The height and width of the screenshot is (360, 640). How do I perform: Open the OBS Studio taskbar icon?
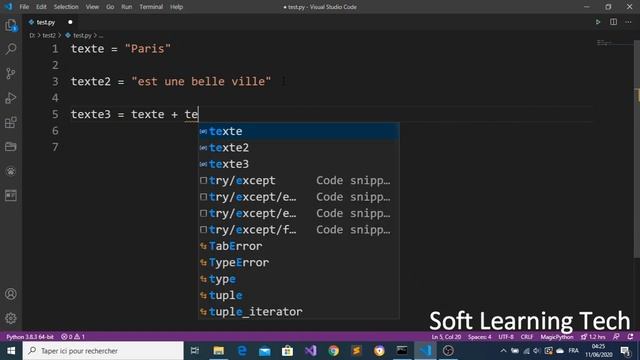(x=448, y=351)
